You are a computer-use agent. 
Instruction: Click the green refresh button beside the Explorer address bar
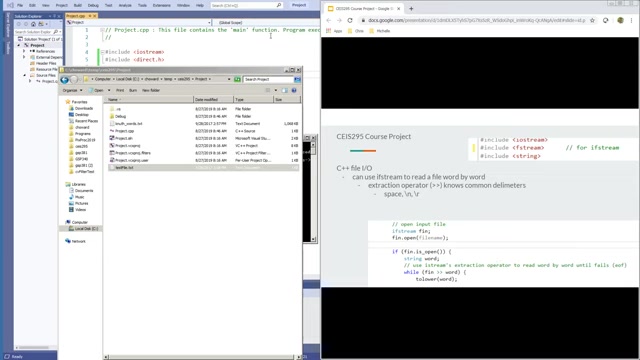click(x=237, y=79)
